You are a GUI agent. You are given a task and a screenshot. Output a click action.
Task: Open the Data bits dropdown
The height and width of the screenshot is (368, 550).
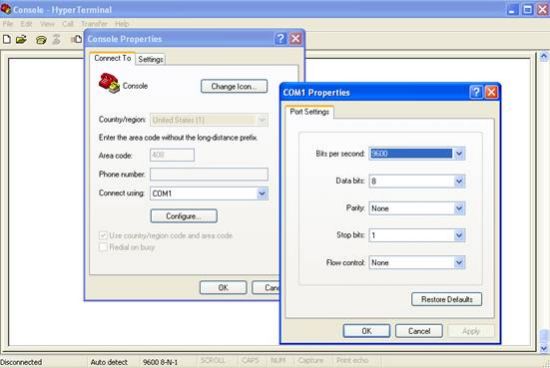[x=459, y=181]
